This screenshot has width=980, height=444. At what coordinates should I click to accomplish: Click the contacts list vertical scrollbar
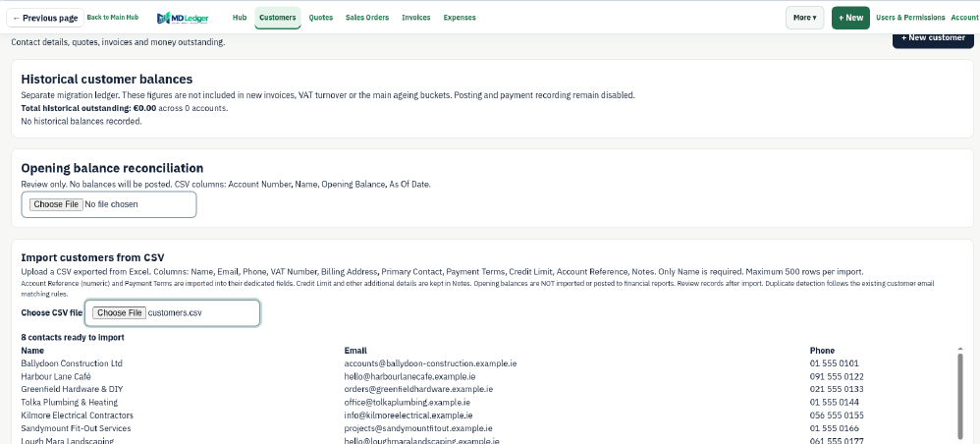(960, 396)
